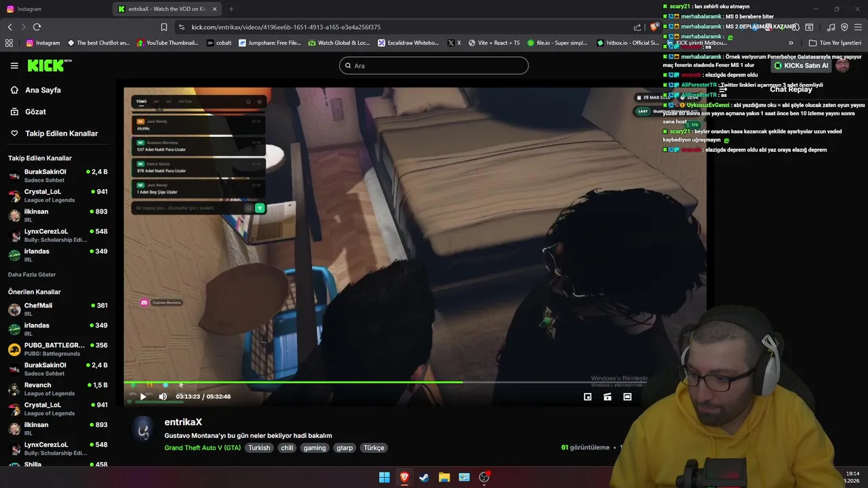
Task: Click the Ara search field
Action: [434, 66]
